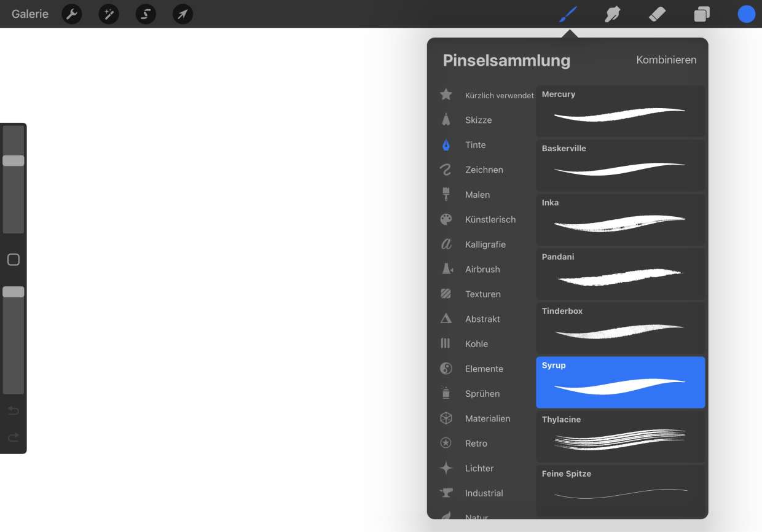Select the Smudge tool

(612, 14)
